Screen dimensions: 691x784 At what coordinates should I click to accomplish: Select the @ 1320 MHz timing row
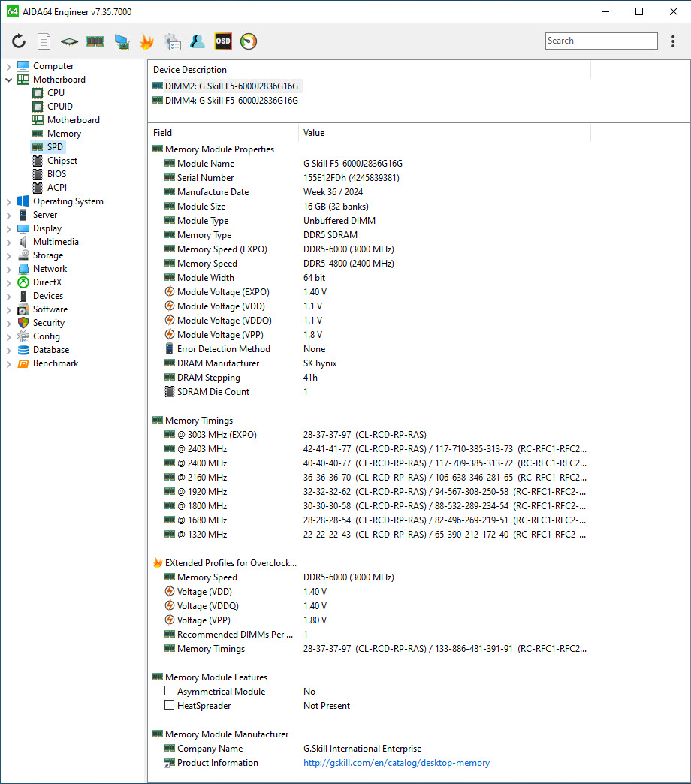coord(370,535)
